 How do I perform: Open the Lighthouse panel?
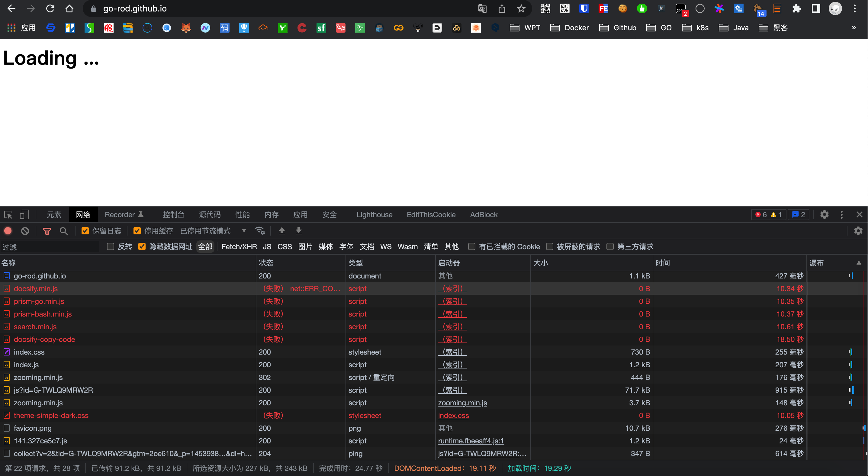click(x=375, y=214)
